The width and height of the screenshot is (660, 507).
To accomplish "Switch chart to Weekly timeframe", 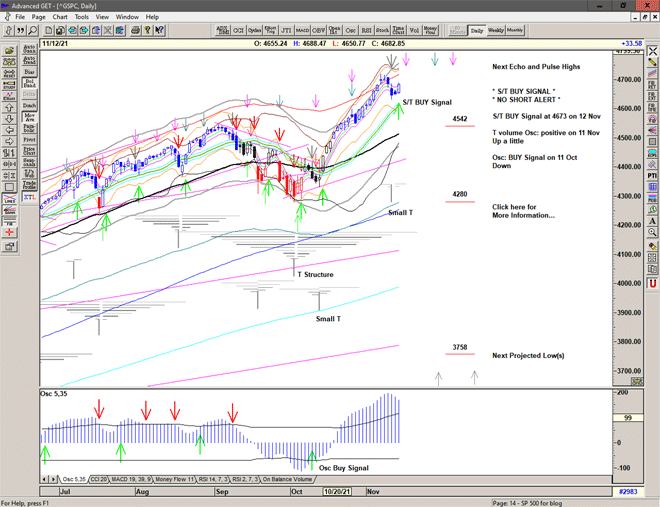I will click(496, 31).
